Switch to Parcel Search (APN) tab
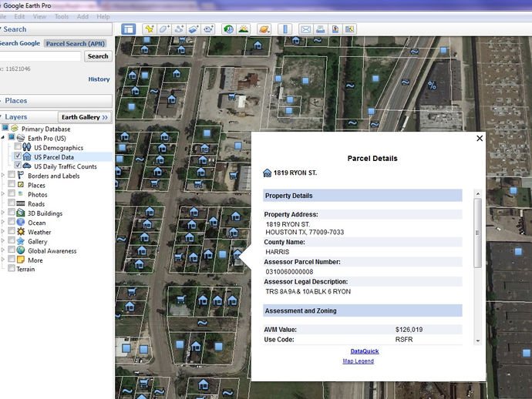532x399 pixels. [76, 44]
